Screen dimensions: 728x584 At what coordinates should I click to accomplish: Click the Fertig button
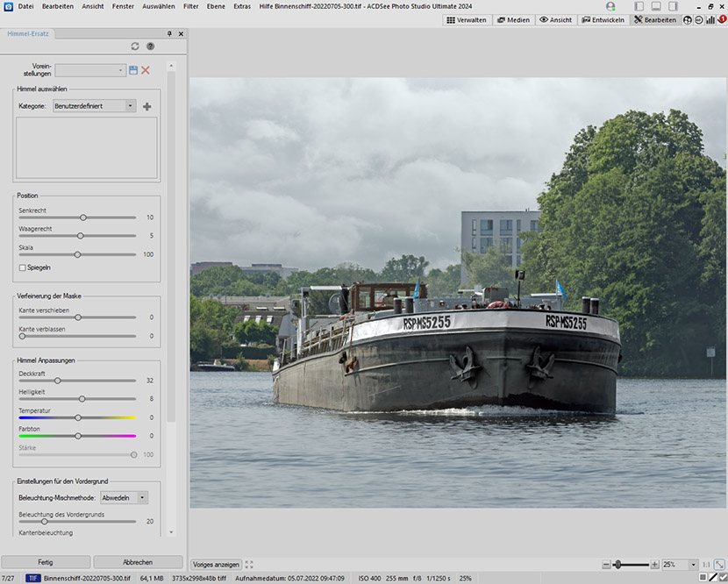coord(46,562)
